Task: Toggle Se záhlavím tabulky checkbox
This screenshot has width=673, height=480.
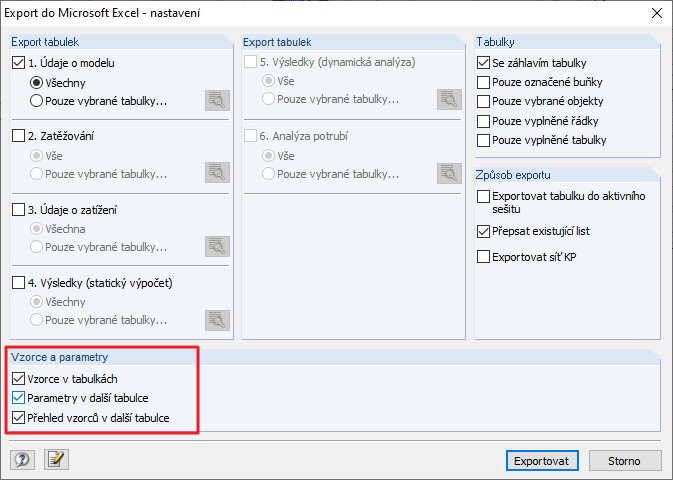Action: [483, 63]
